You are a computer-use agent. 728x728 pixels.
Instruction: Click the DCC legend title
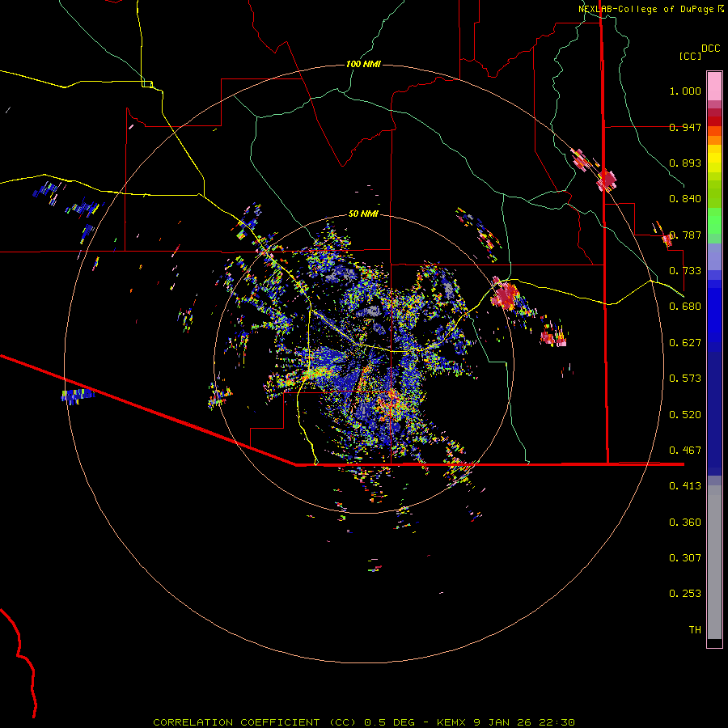point(710,49)
